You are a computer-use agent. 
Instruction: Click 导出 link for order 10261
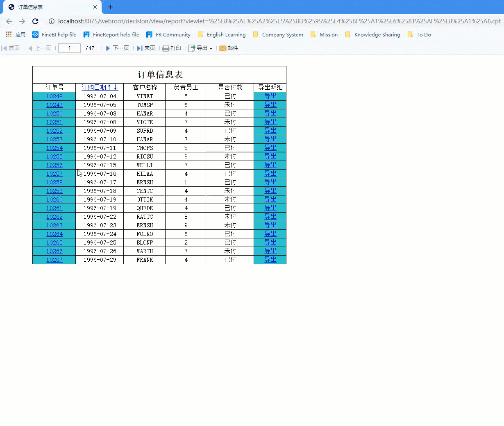270,208
